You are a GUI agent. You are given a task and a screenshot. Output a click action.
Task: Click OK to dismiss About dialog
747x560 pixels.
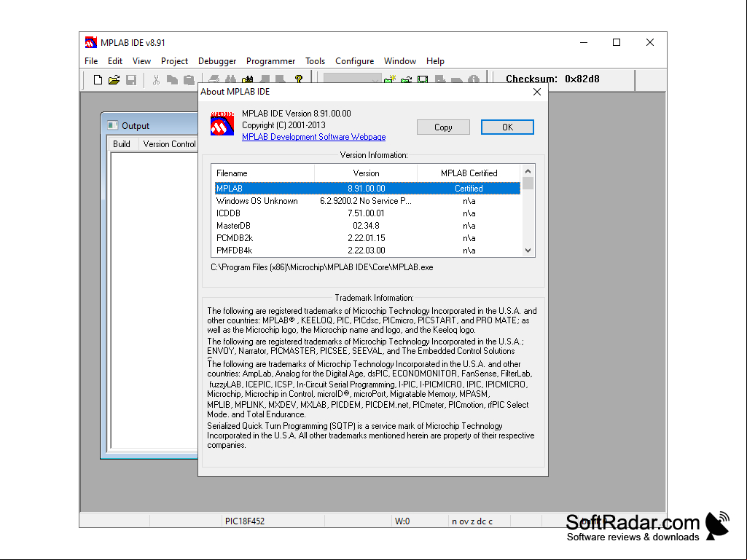[507, 127]
